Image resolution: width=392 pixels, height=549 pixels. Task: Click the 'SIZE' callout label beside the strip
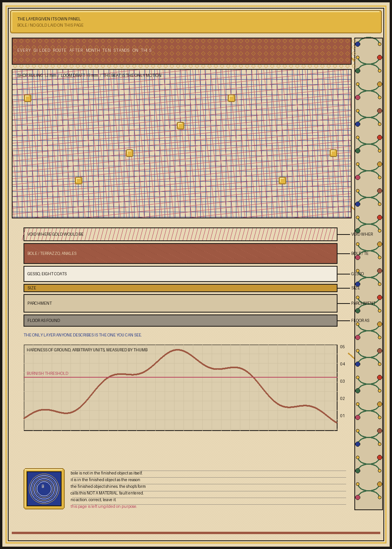click(356, 288)
